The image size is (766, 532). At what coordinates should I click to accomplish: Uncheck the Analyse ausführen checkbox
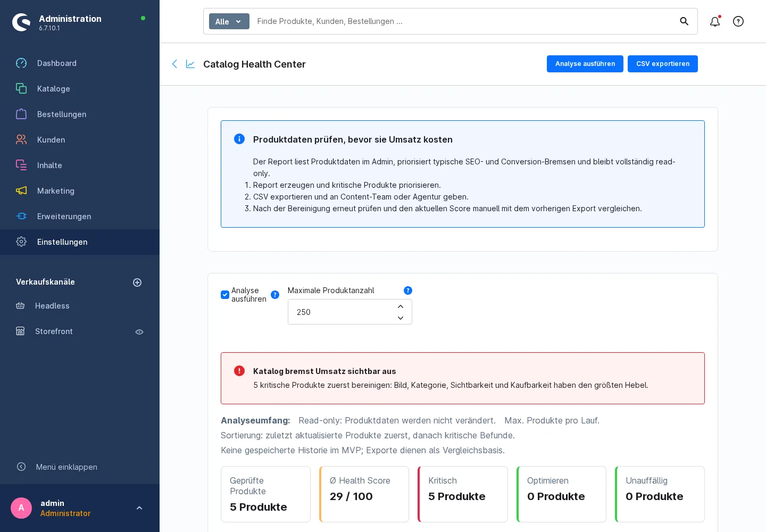pos(225,295)
